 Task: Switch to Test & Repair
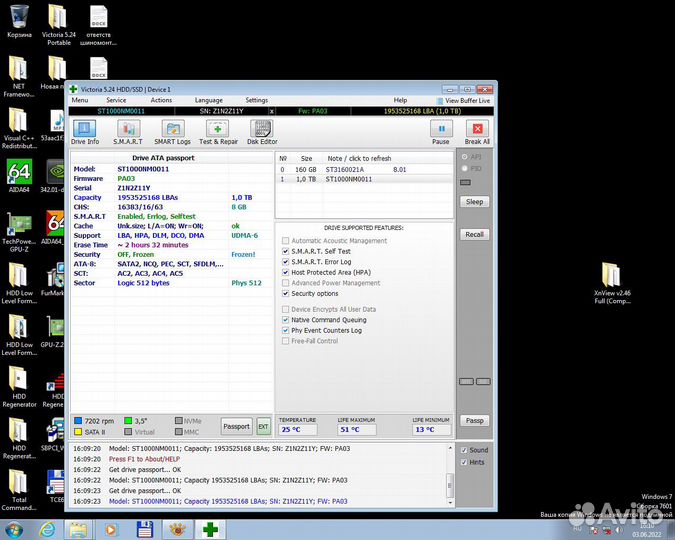218,132
